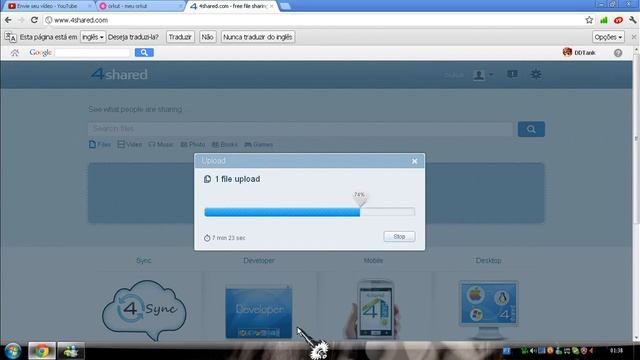Click the Search files input
Viewport: 640px width, 360px height.
click(x=300, y=129)
